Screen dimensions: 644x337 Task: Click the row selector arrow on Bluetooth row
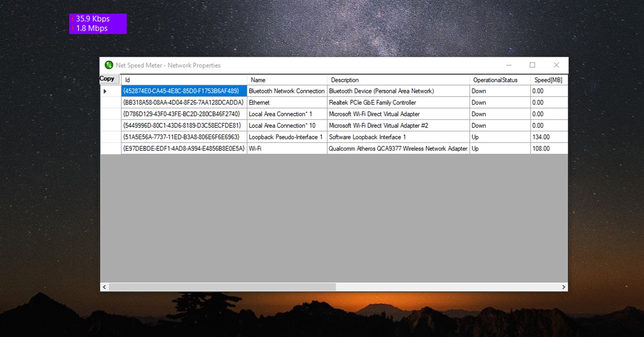click(104, 91)
